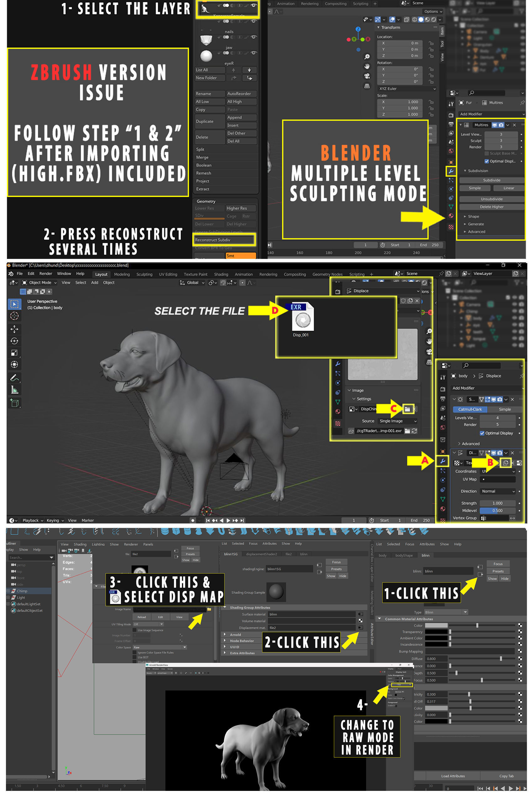Viewport: 532px width, 810px height.
Task: Click Unsubdivide button in Multires panel
Action: [x=491, y=199]
